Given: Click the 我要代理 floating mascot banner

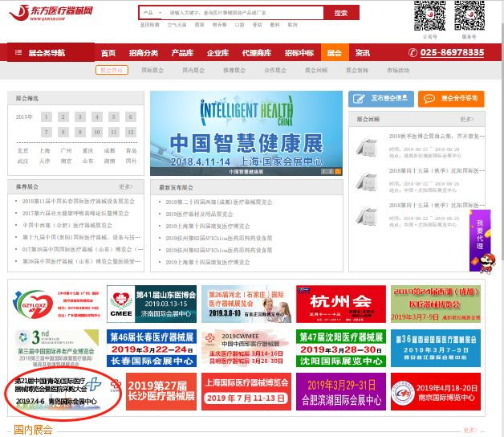Looking at the screenshot, I should click(482, 241).
